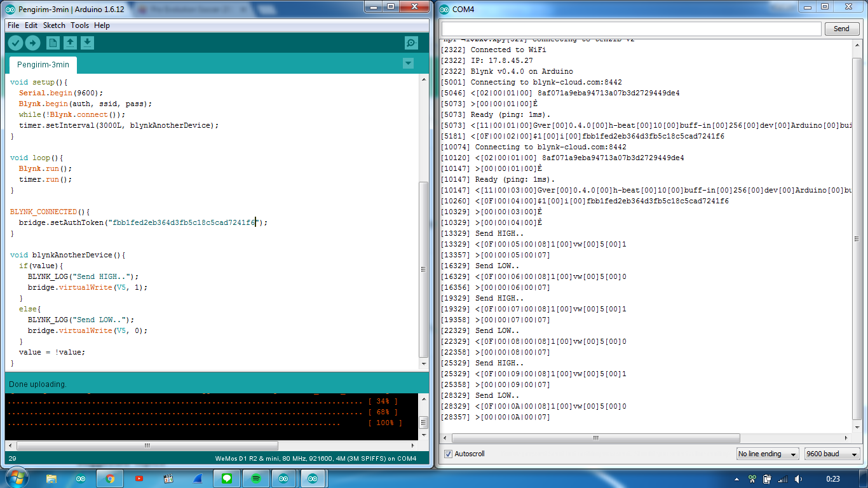Screen dimensions: 868x488
Task: Select the Pengirim-3min sketch tab
Action: (43, 65)
